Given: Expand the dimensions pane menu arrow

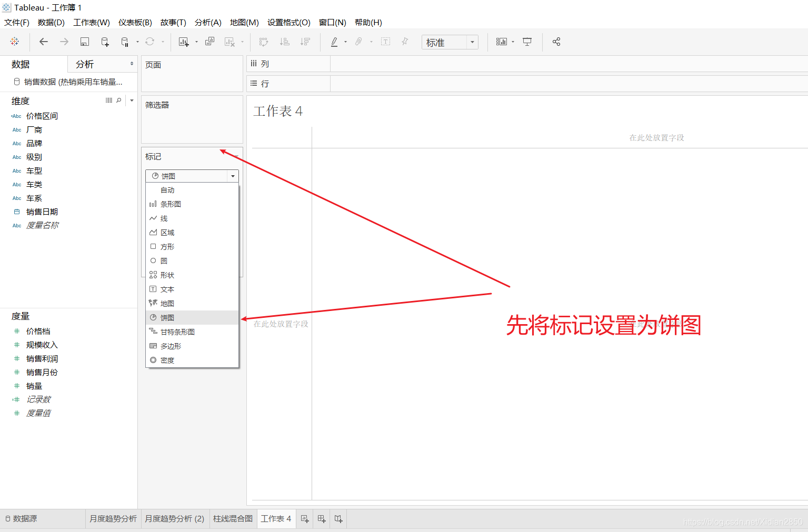Looking at the screenshot, I should click(132, 100).
